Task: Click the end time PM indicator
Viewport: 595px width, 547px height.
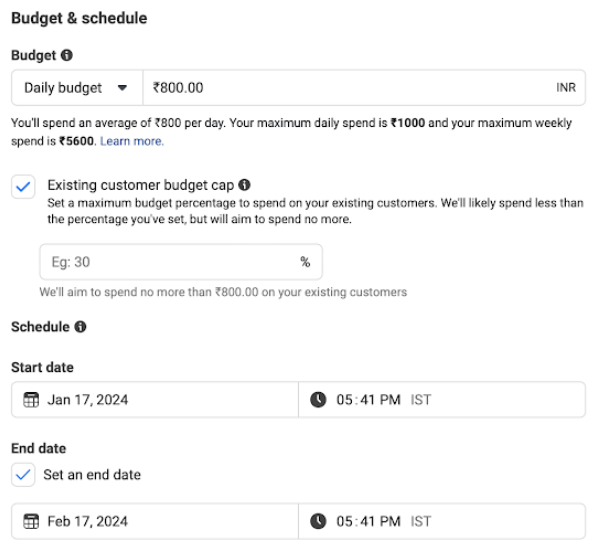Action: click(390, 521)
